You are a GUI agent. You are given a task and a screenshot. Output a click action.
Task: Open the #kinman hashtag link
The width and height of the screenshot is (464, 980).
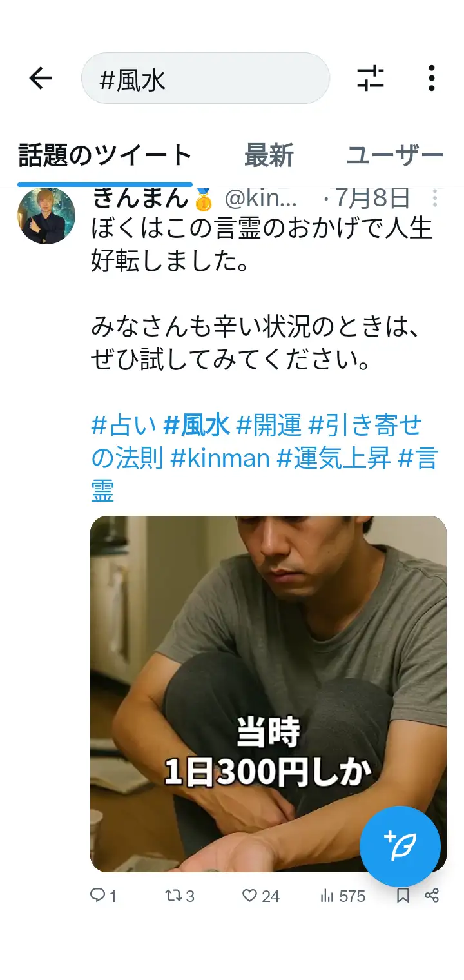[x=220, y=459]
